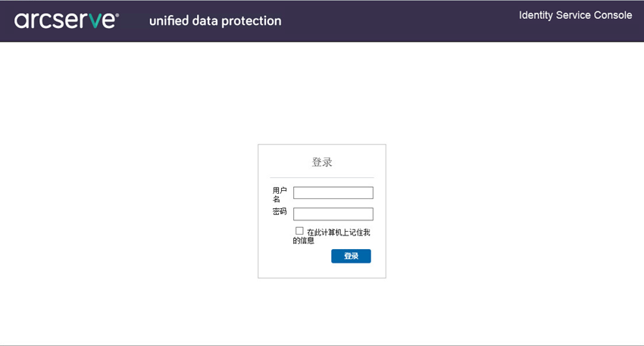Click the 密码 field label
Viewport: 644px width, 346px height.
[280, 212]
